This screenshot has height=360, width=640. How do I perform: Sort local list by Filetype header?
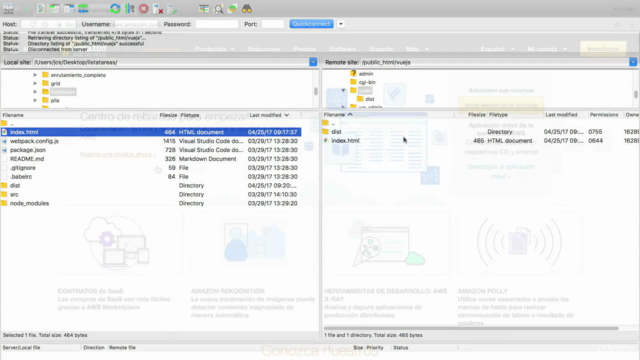coord(190,115)
